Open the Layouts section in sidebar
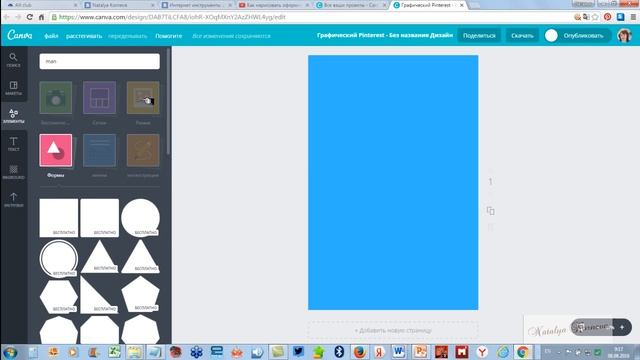Screen dimensions: 640x360 click(13, 88)
